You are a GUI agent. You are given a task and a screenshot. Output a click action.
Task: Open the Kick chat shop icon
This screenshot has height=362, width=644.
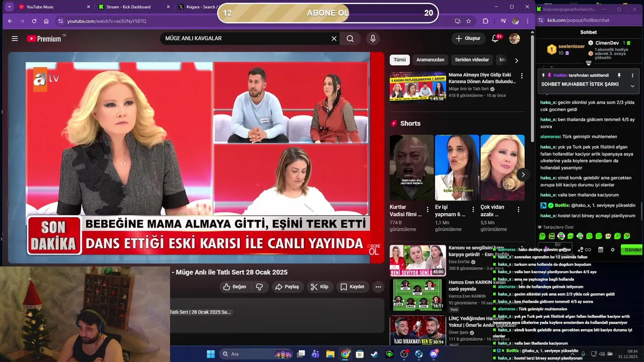pyautogui.click(x=600, y=250)
